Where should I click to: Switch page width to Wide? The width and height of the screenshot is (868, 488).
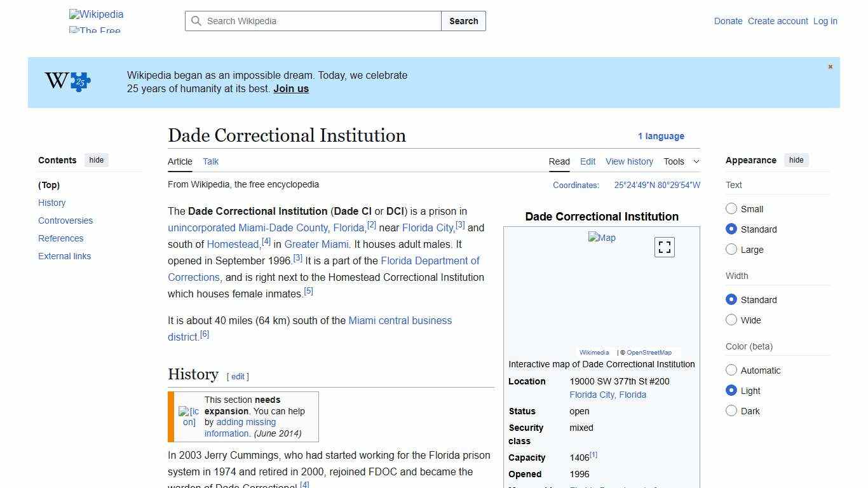(x=731, y=320)
